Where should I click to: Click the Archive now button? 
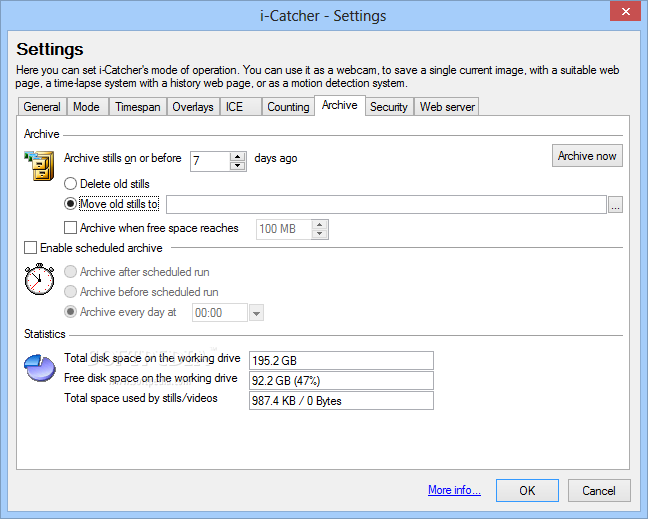pyautogui.click(x=587, y=156)
